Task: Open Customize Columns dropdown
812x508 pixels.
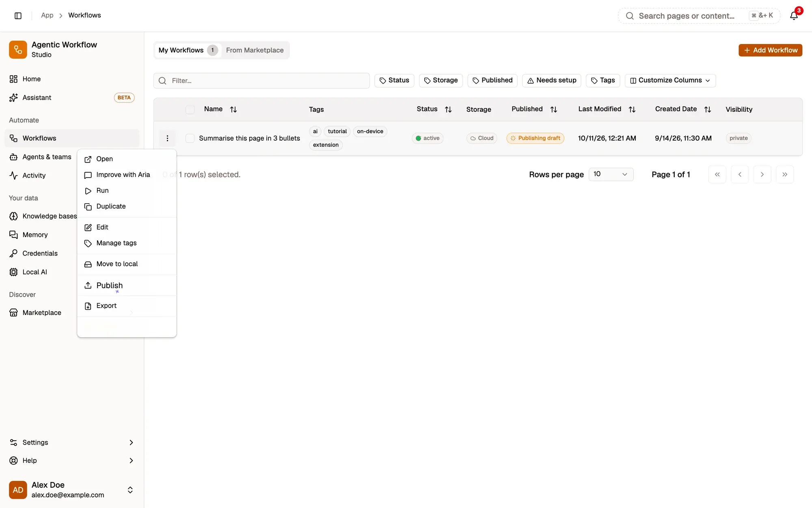Action: point(670,80)
